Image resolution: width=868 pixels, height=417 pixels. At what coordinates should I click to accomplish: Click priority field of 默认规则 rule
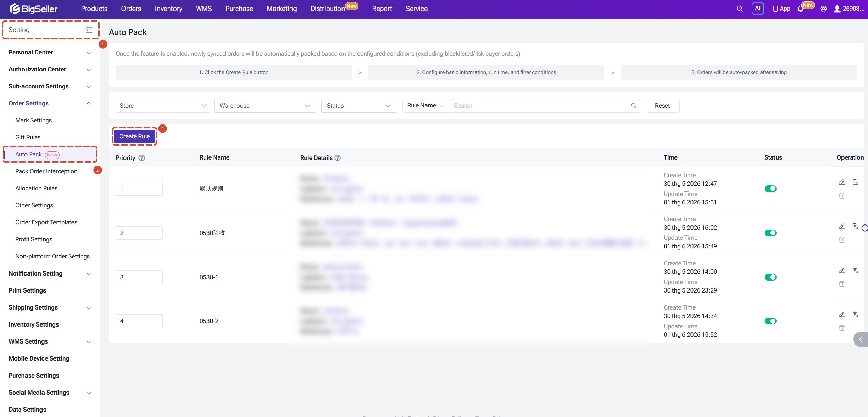pyautogui.click(x=139, y=189)
